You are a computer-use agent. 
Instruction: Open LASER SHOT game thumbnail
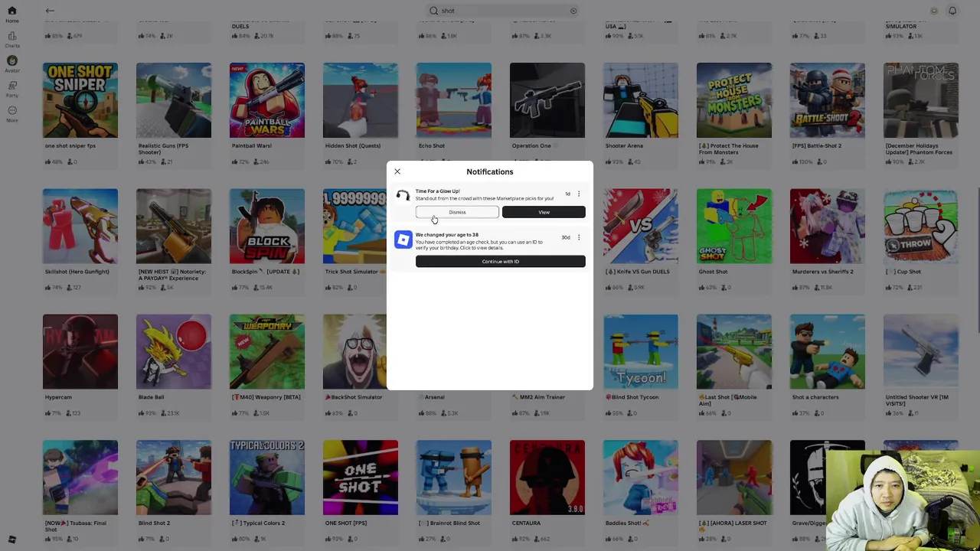click(734, 478)
